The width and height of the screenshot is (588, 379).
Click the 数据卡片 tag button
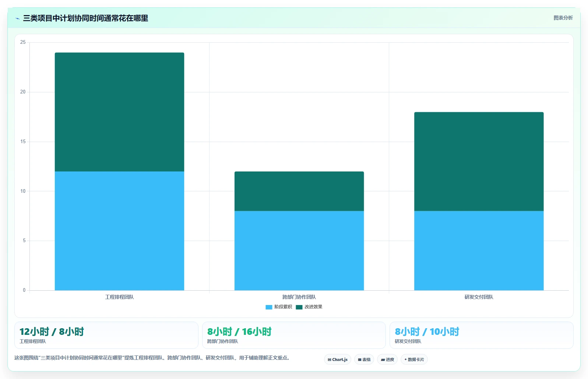[x=414, y=359]
